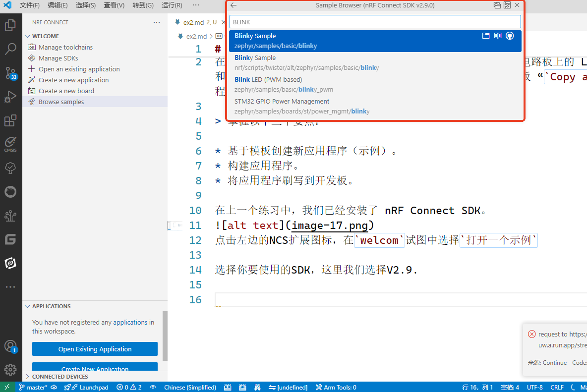Follow the applications link in Applications panel
The height and width of the screenshot is (392, 587).
click(x=130, y=323)
